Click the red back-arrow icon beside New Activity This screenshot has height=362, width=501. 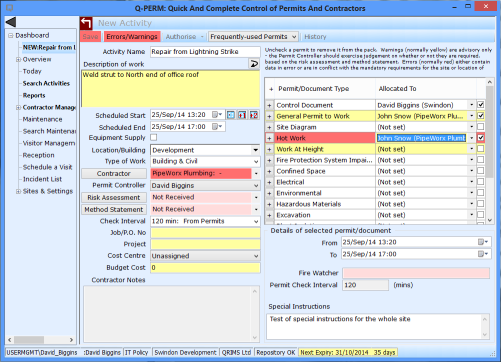[86, 23]
